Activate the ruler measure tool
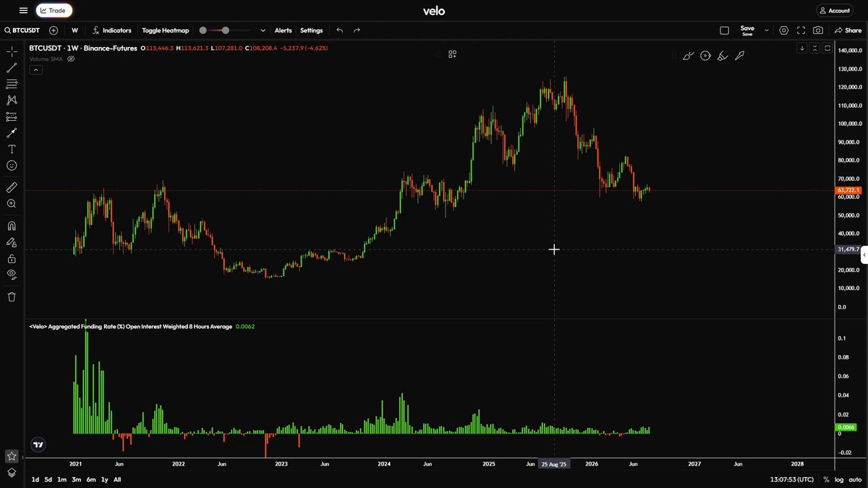 (x=12, y=187)
